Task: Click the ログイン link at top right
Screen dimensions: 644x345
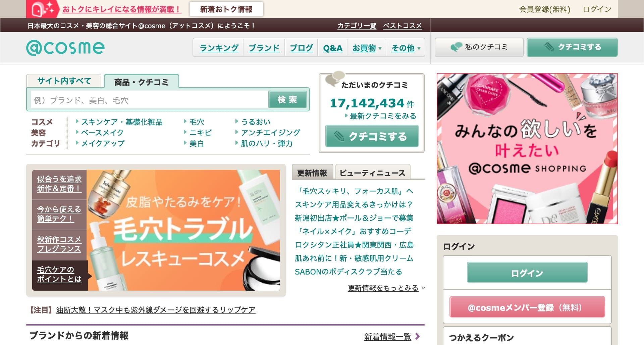Action: click(x=597, y=10)
